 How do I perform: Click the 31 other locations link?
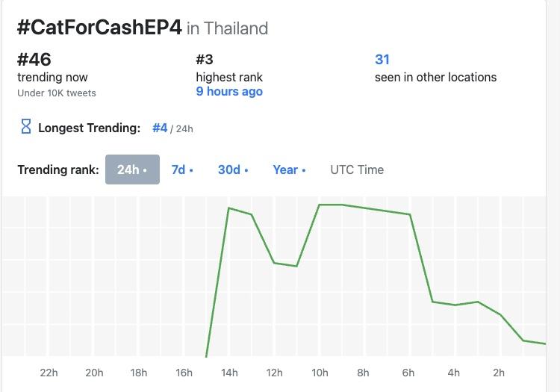[x=382, y=60]
